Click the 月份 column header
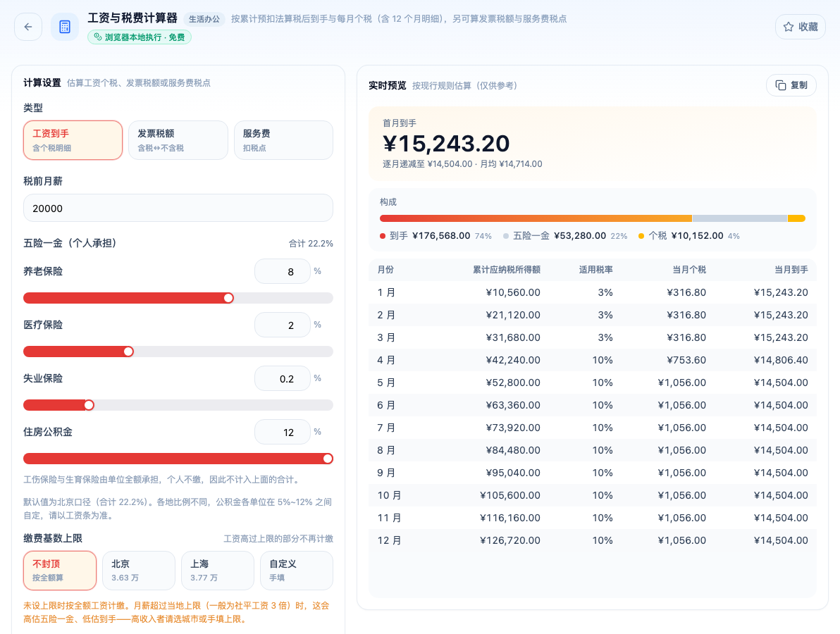The image size is (840, 634). click(x=385, y=269)
